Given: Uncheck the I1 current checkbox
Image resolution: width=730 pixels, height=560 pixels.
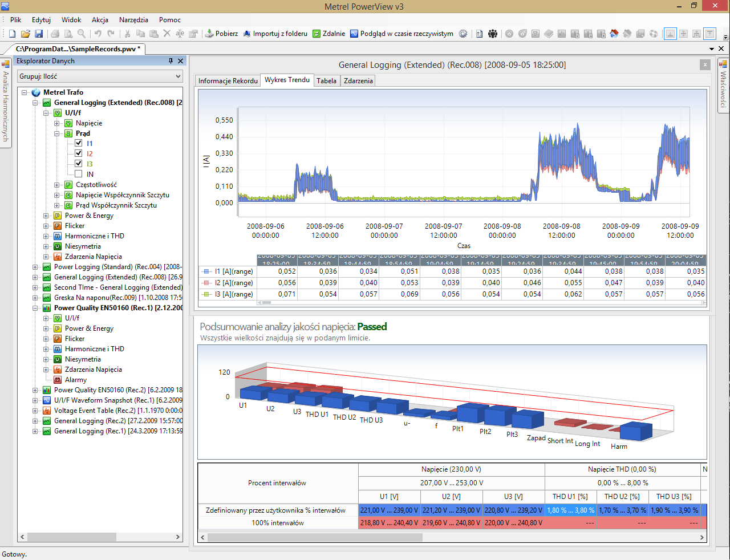Looking at the screenshot, I should [x=79, y=143].
